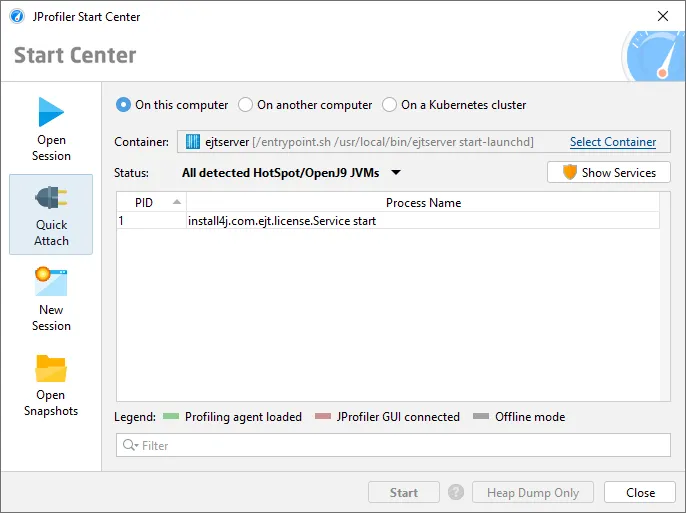Screen dimensions: 686x513
Task: Click the red JProfiler GUI connected swatch
Action: click(x=323, y=416)
